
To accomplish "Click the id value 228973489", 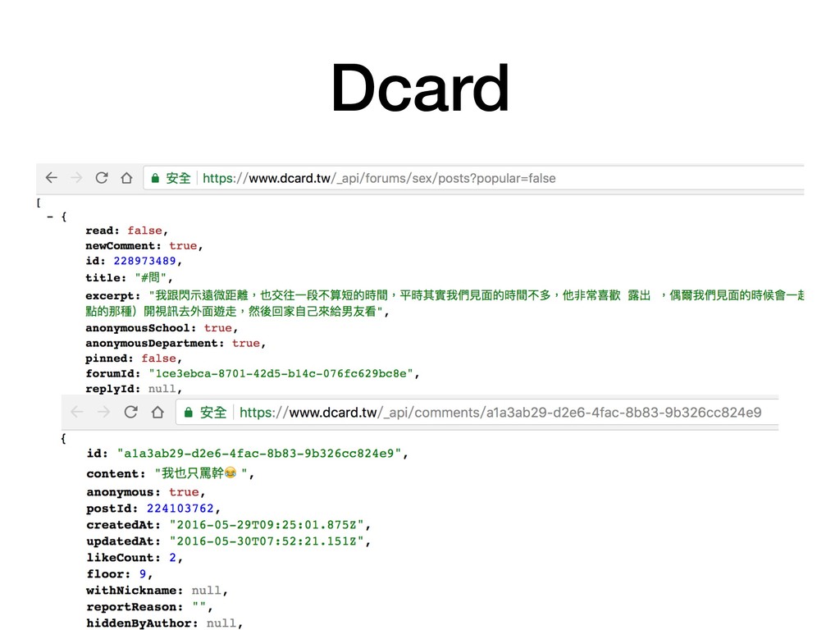I will [x=144, y=261].
